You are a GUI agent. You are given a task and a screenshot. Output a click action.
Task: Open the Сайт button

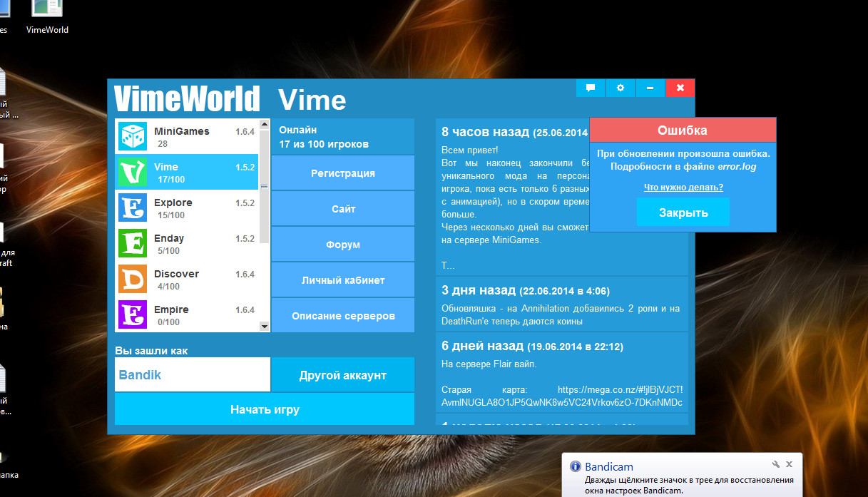pyautogui.click(x=343, y=209)
